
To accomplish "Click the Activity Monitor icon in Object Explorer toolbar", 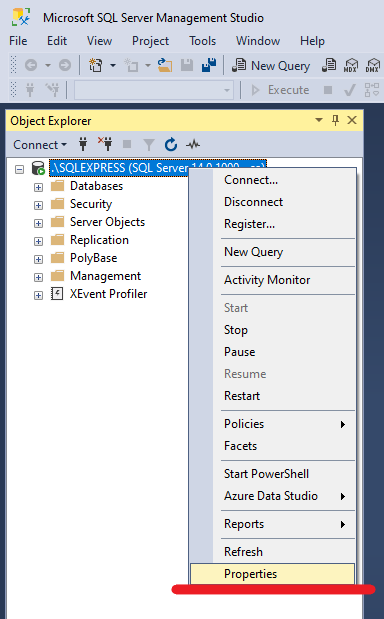I will 193,145.
